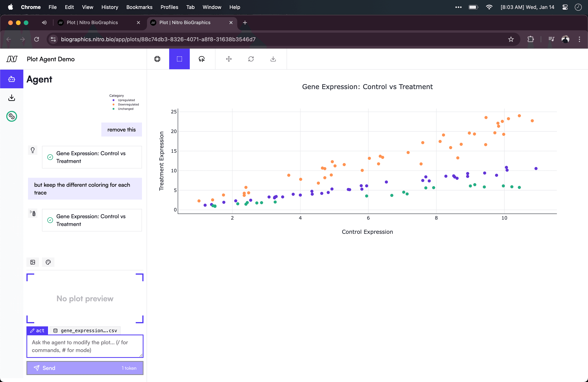Viewport: 588px width, 382px height.
Task: Open the color palette icon
Action: (x=48, y=262)
